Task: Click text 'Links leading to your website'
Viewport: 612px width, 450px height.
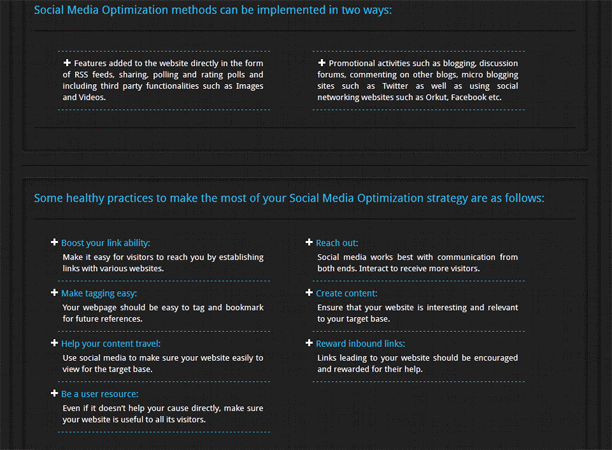Action: pos(417,363)
